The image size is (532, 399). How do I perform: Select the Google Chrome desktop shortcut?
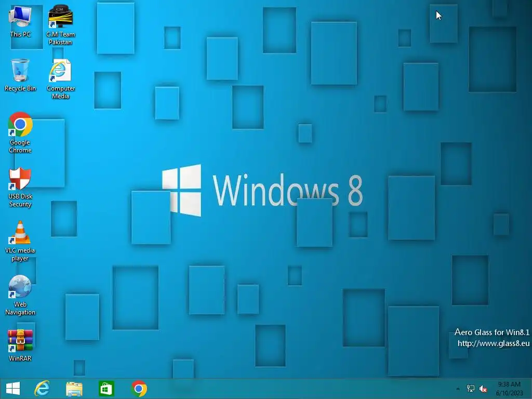coord(20,132)
